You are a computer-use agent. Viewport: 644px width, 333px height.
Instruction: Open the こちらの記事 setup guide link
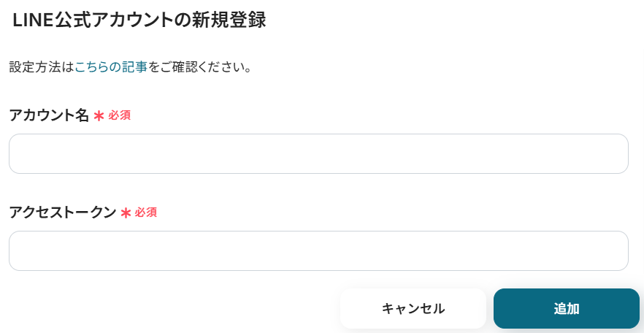pyautogui.click(x=110, y=67)
